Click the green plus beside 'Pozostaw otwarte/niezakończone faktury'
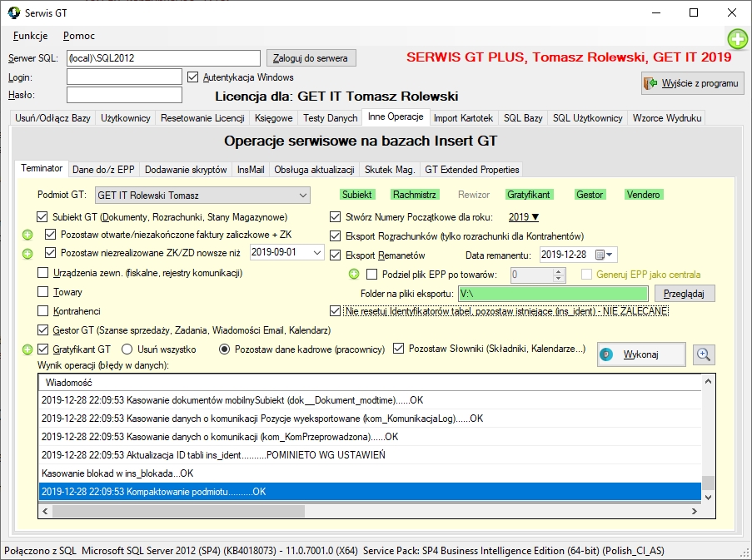This screenshot has height=560, width=752. [x=27, y=235]
